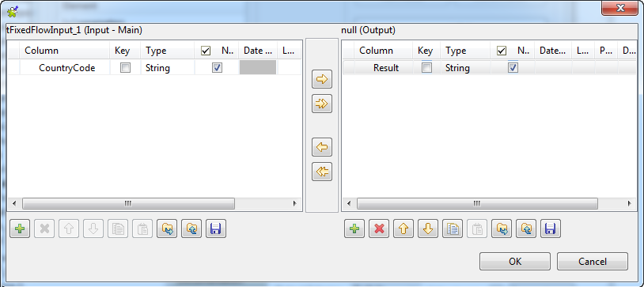Add a column to the output schema
The height and width of the screenshot is (287, 644).
[354, 228]
